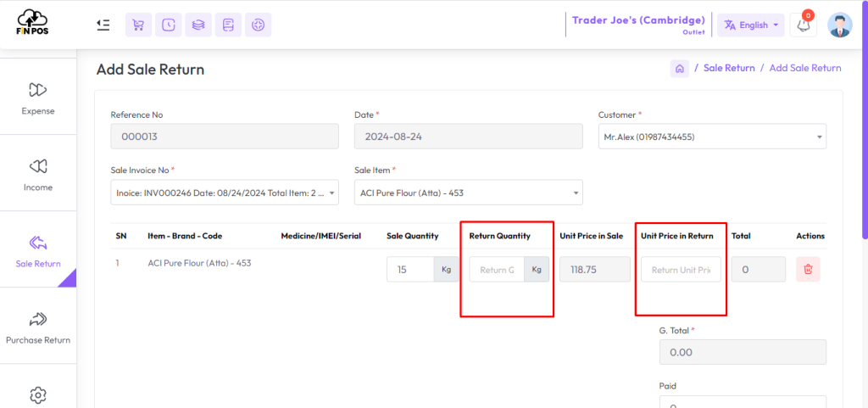The width and height of the screenshot is (868, 408).
Task: Click the Unit Price in Sale field 118.75
Action: pos(595,270)
